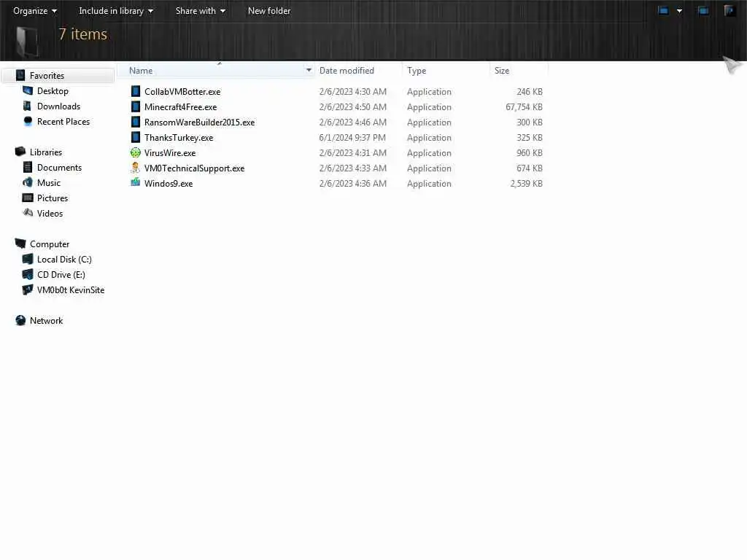The image size is (747, 560).
Task: Toggle the preview pane button
Action: [703, 10]
